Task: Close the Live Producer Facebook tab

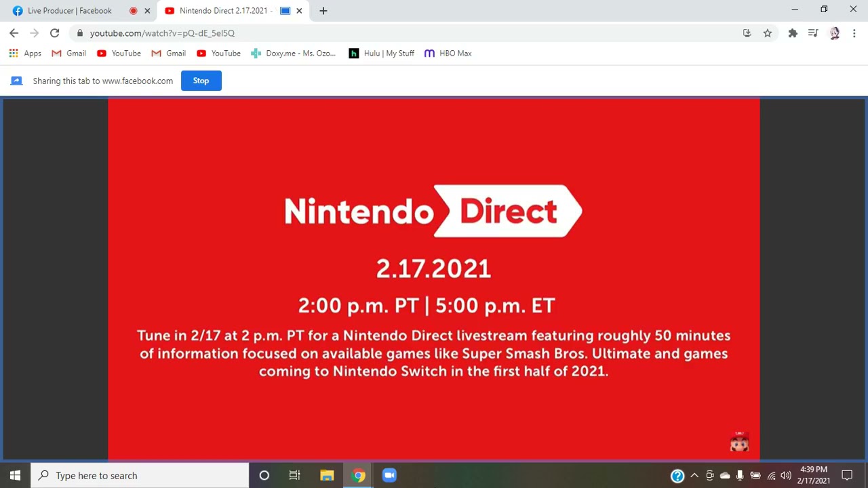Action: [x=147, y=11]
